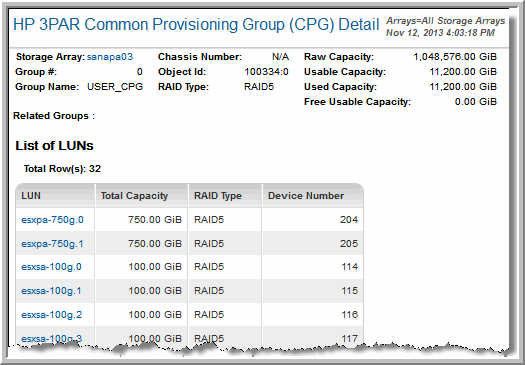Open the esxpa-750g.0 LUN link

[52, 220]
